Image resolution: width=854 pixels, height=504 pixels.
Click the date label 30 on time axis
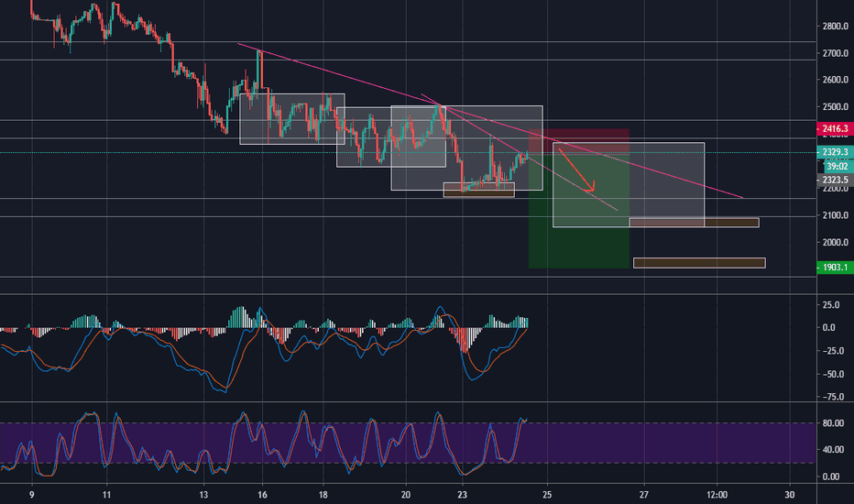(x=790, y=495)
